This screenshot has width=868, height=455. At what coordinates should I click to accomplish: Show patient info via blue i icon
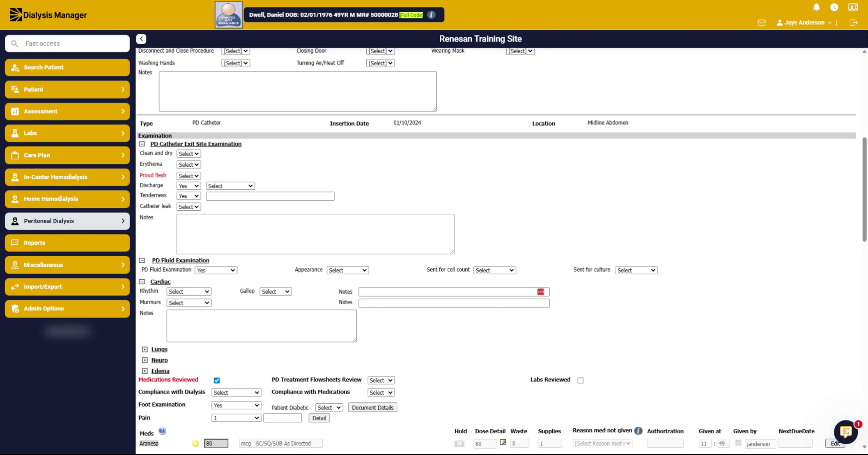point(431,15)
